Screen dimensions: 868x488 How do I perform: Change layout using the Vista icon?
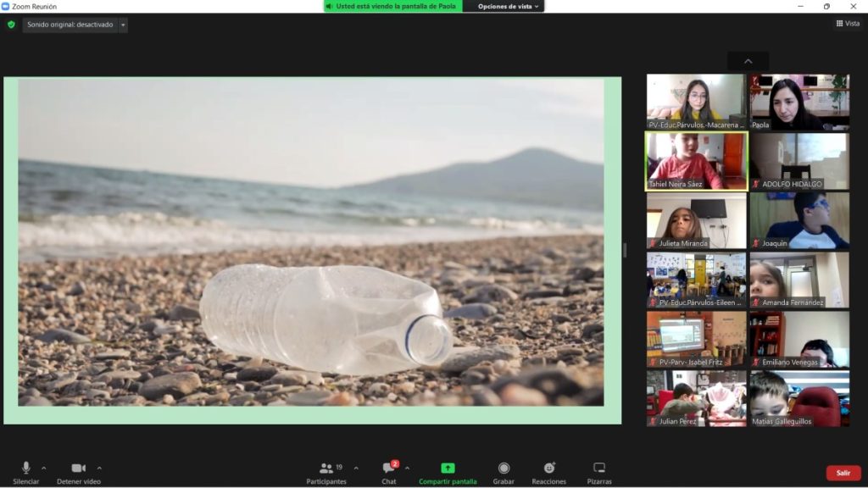click(x=847, y=24)
